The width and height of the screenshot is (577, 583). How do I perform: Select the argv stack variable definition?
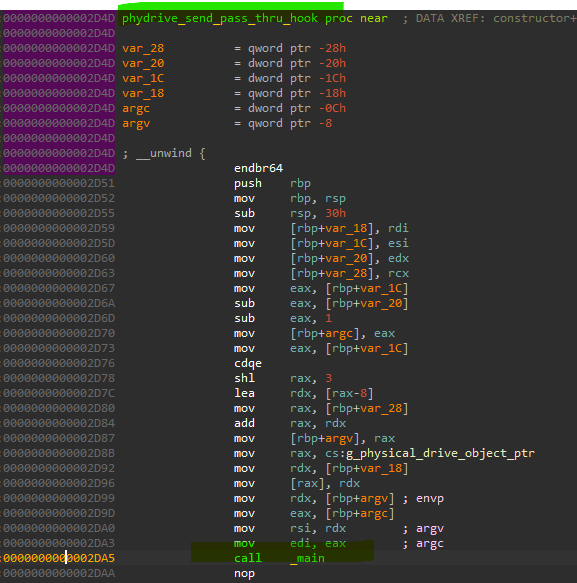[x=136, y=123]
